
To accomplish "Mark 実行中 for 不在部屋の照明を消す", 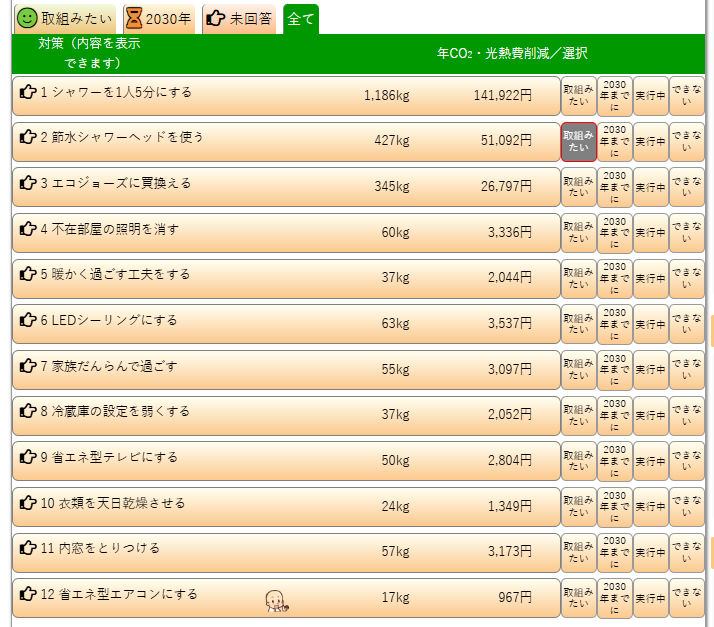I will pos(650,233).
